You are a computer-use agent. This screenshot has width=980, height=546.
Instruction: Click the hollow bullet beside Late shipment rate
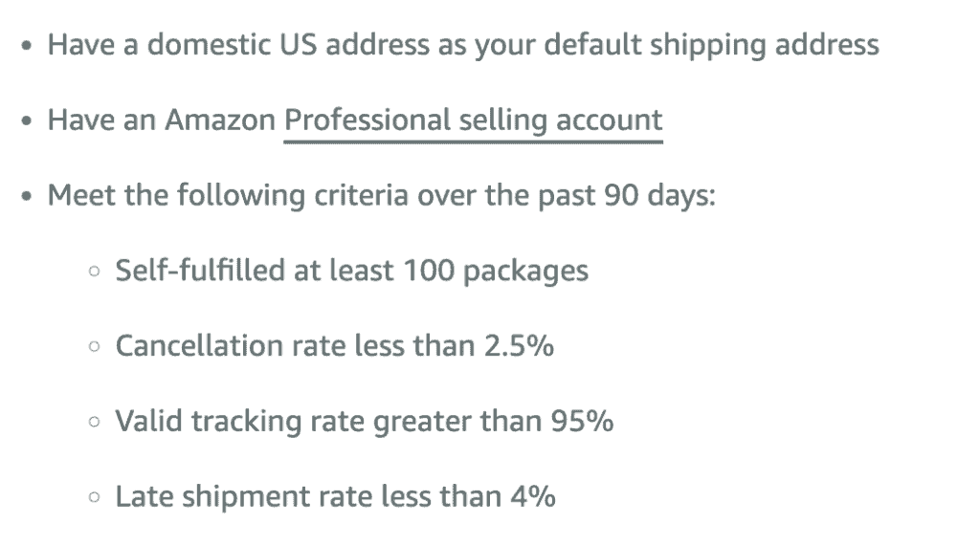tap(93, 498)
